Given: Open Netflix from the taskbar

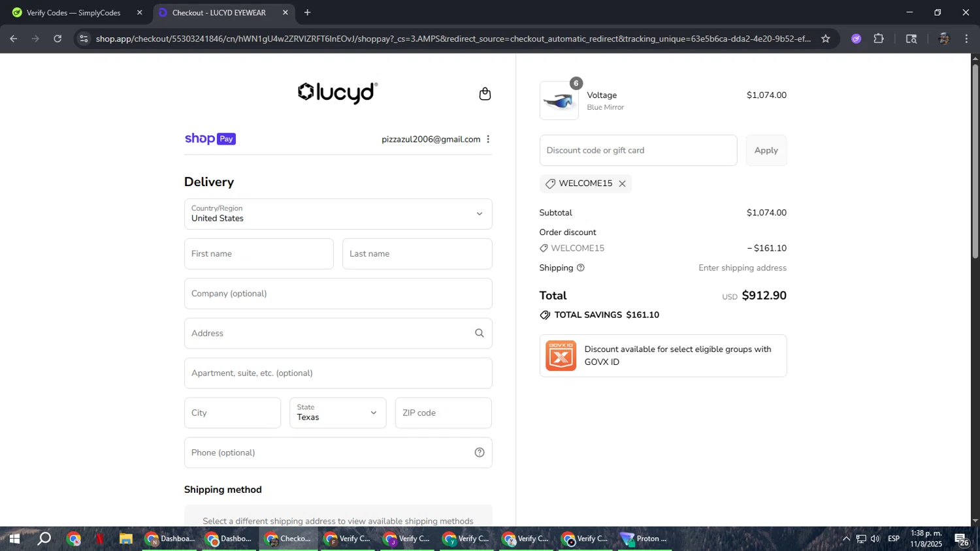Looking at the screenshot, I should pos(99,539).
